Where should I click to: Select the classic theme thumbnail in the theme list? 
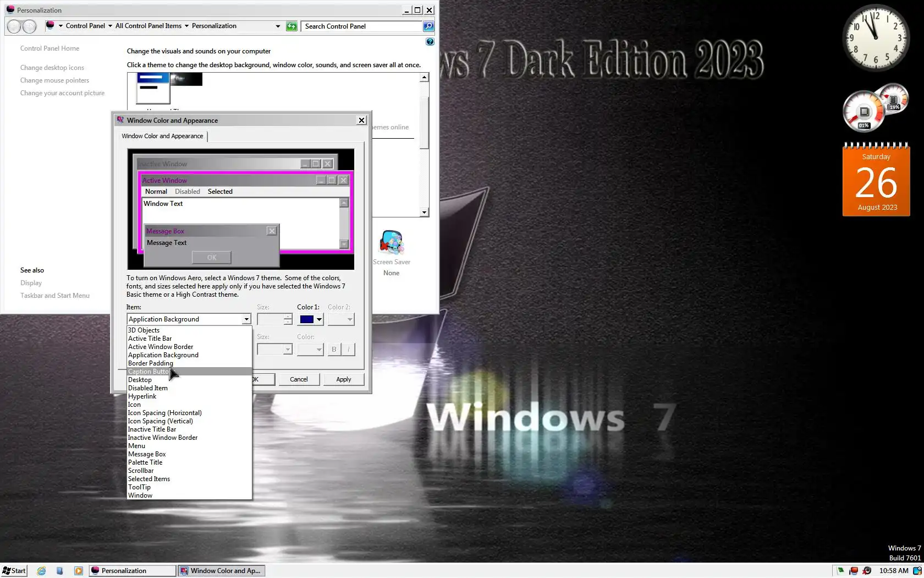[153, 89]
